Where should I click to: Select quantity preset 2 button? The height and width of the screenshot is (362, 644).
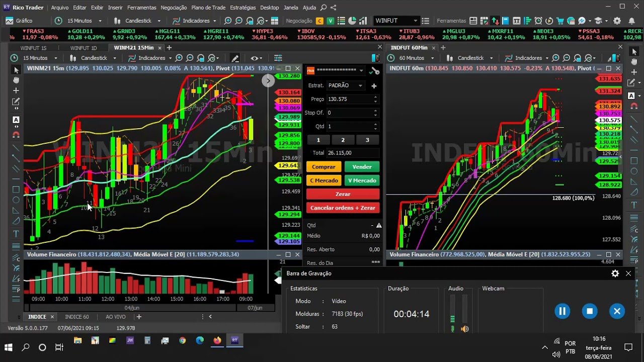pyautogui.click(x=343, y=140)
